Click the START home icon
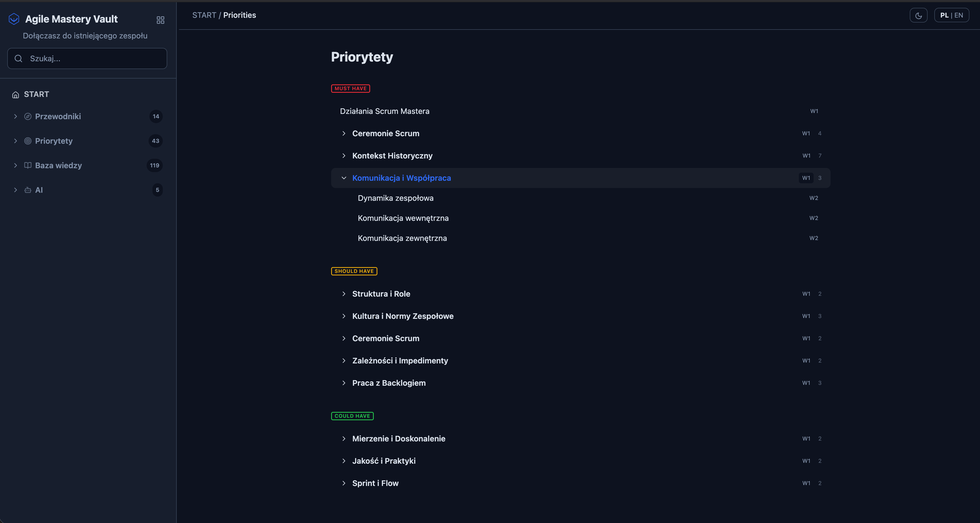980x523 pixels. [16, 95]
